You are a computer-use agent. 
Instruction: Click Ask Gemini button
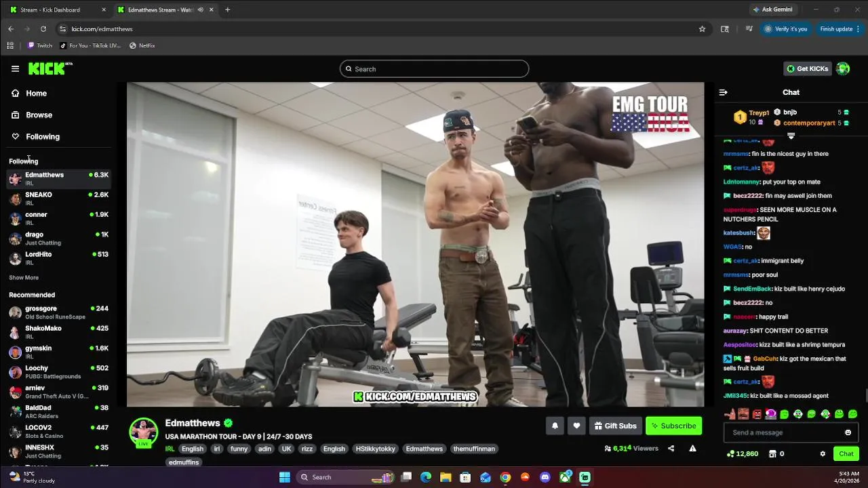pyautogui.click(x=772, y=9)
